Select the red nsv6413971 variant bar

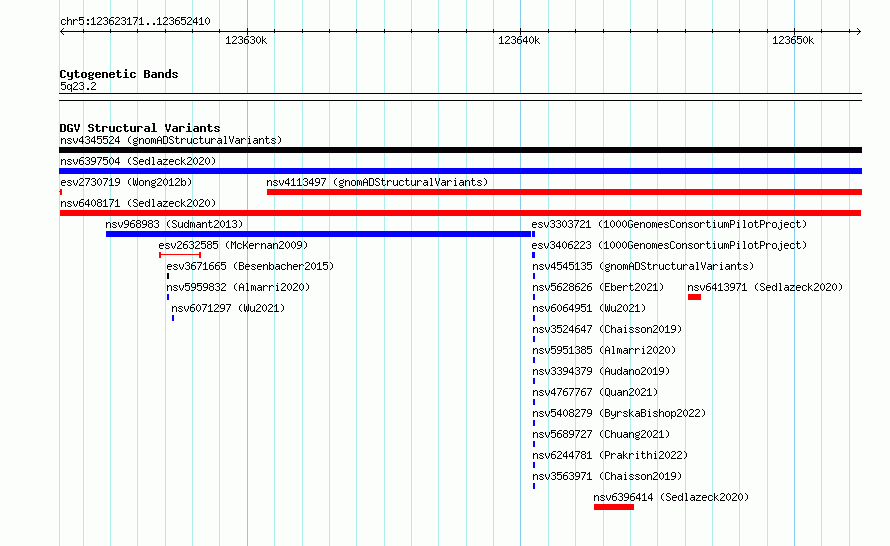694,297
